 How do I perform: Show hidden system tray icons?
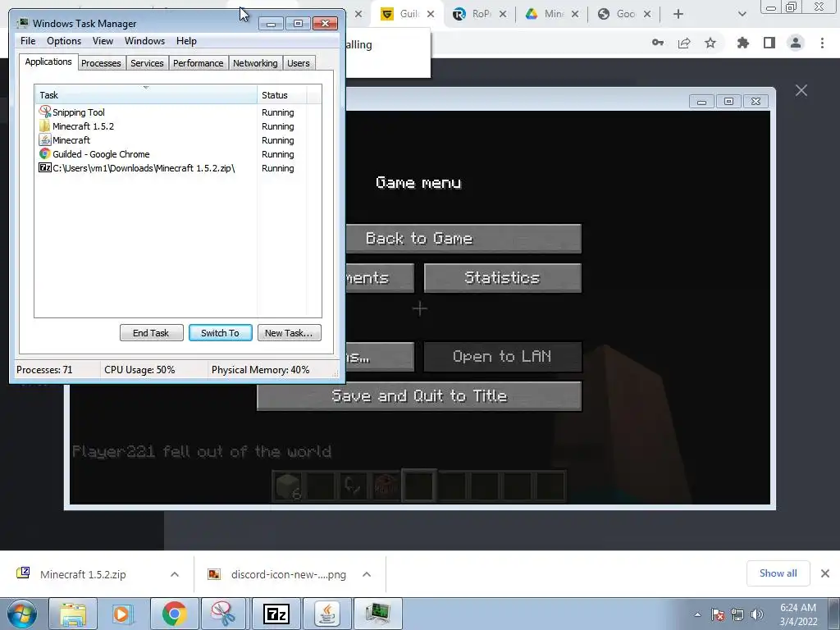pos(697,615)
